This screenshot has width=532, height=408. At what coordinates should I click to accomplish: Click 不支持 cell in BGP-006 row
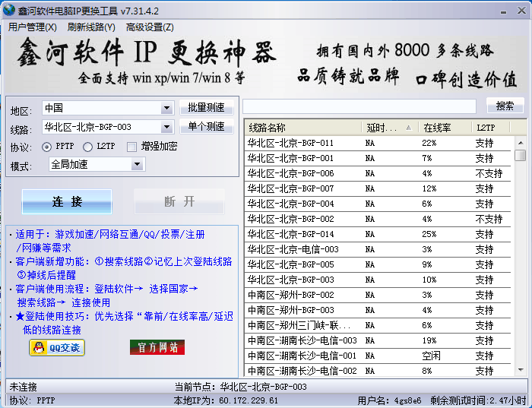[x=489, y=174]
